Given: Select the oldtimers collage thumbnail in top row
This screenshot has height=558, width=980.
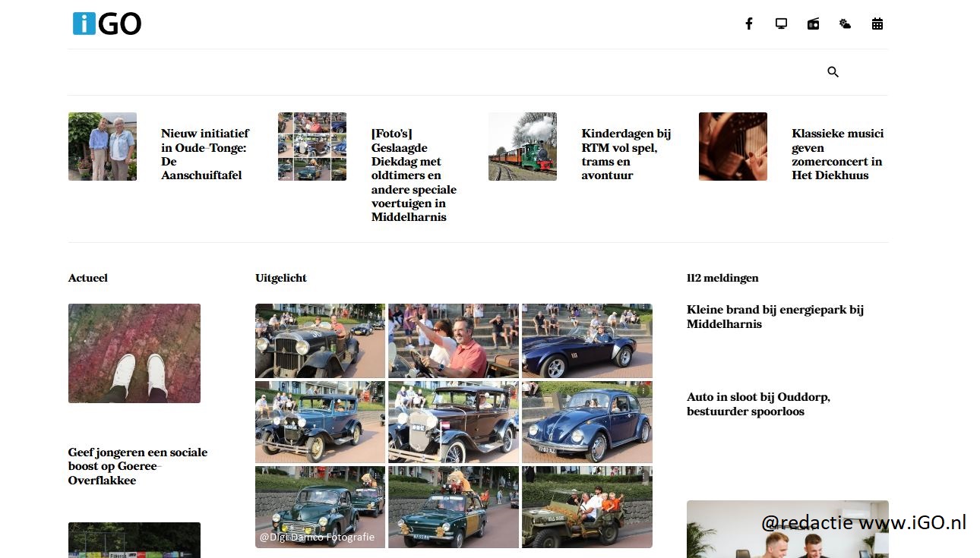Looking at the screenshot, I should point(312,147).
